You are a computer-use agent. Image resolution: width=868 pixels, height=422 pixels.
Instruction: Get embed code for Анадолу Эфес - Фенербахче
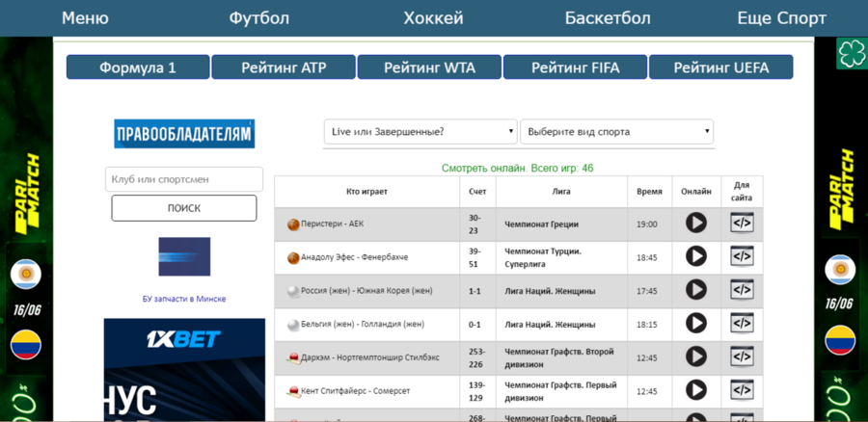(x=741, y=256)
